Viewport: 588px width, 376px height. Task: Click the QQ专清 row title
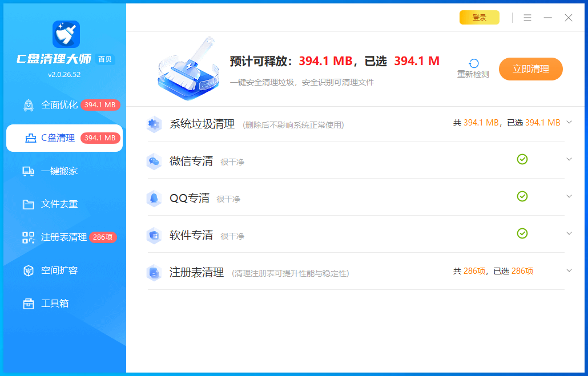[190, 199]
